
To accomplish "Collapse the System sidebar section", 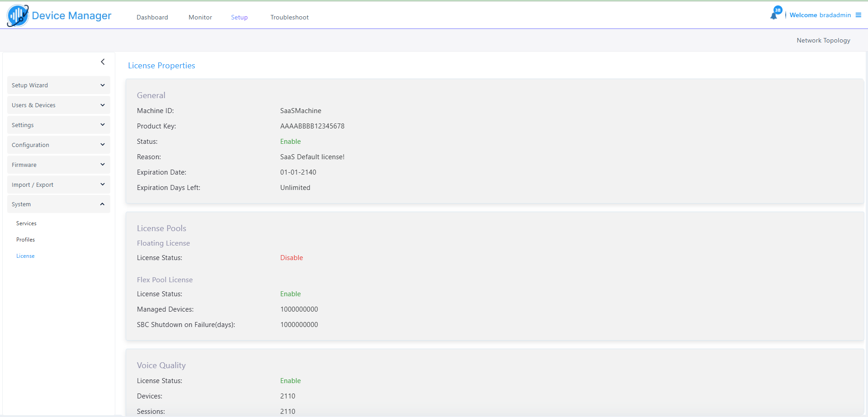I will pyautogui.click(x=58, y=204).
